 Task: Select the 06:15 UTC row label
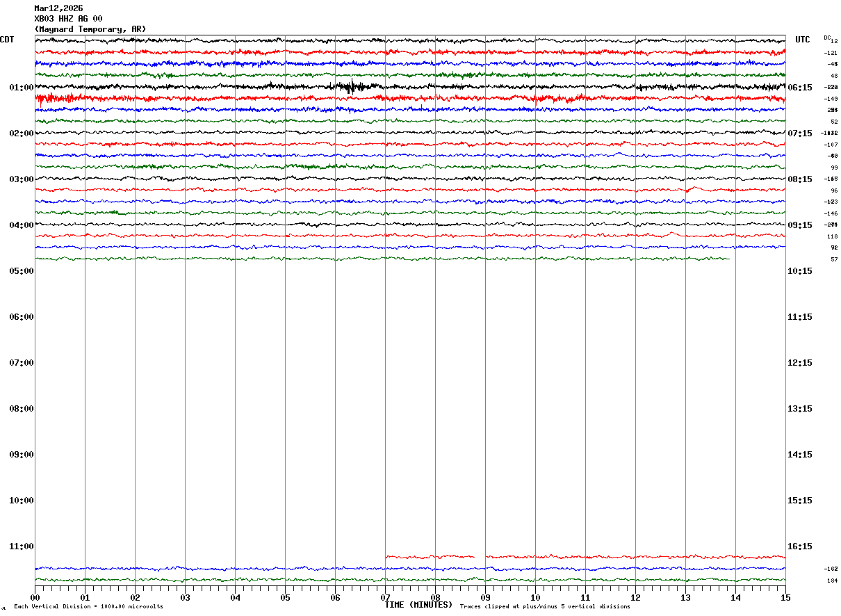tap(800, 88)
